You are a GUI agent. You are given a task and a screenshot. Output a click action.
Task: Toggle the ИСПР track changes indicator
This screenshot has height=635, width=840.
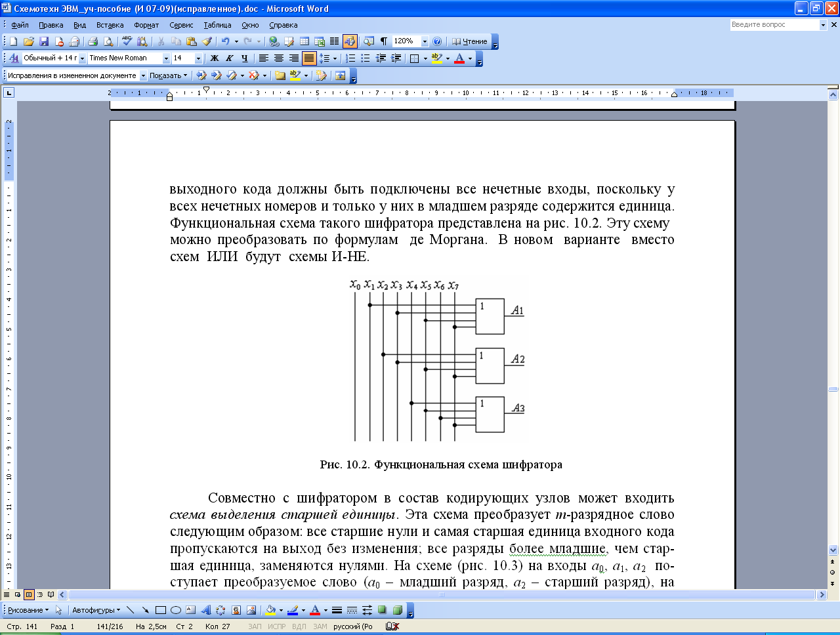[277, 626]
